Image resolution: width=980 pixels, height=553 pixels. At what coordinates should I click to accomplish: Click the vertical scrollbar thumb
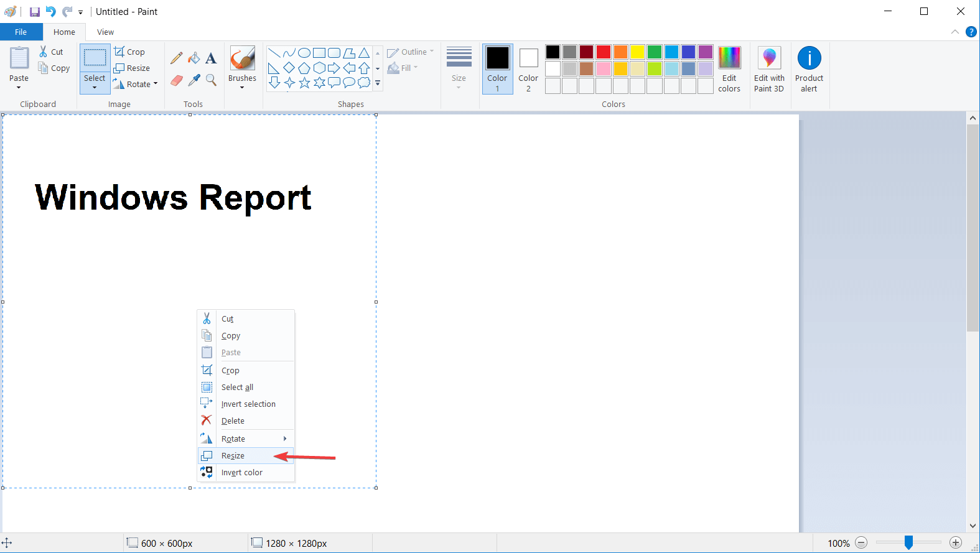click(973, 228)
